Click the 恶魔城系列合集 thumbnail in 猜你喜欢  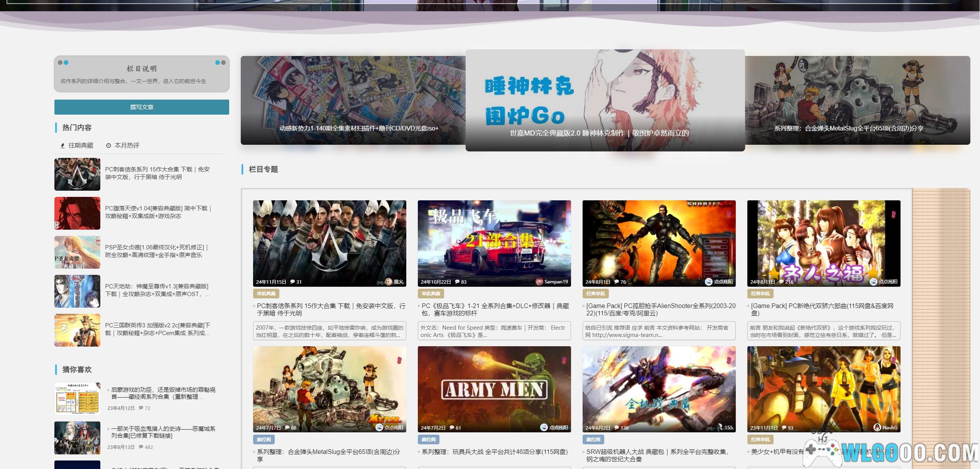(x=77, y=438)
